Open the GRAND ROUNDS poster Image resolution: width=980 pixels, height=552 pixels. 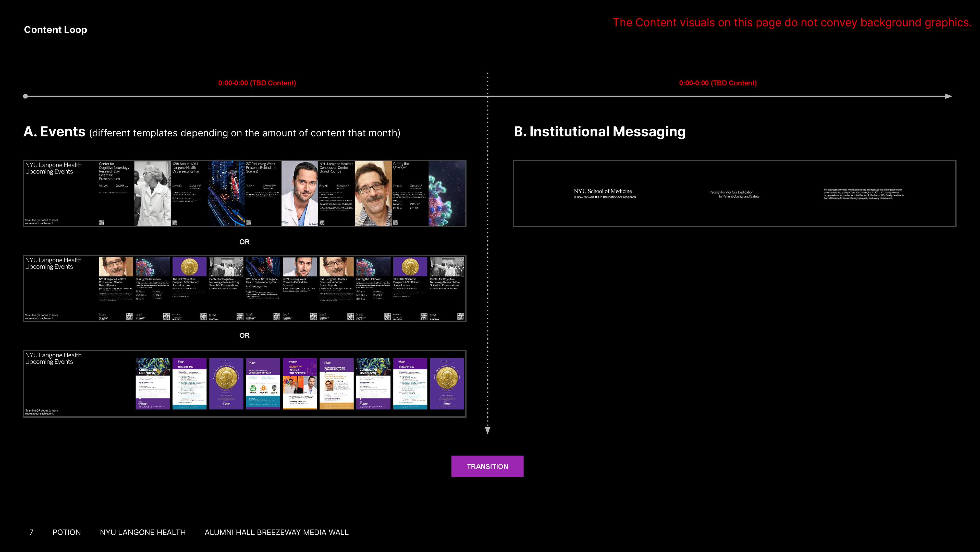tap(336, 384)
